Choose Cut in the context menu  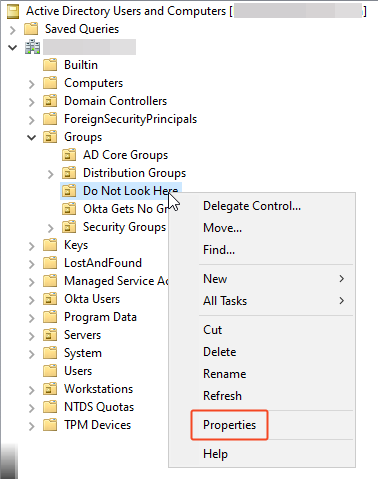pos(262,330)
